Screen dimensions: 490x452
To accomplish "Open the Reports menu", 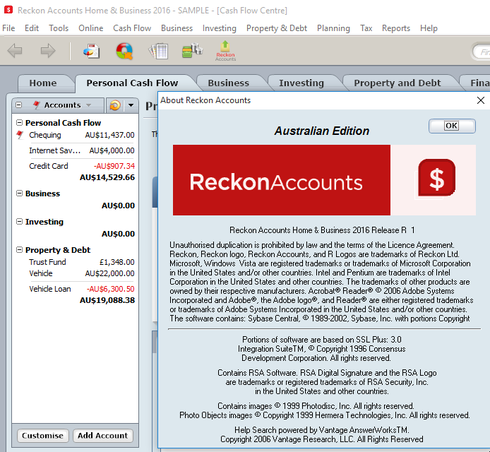I will click(x=396, y=28).
